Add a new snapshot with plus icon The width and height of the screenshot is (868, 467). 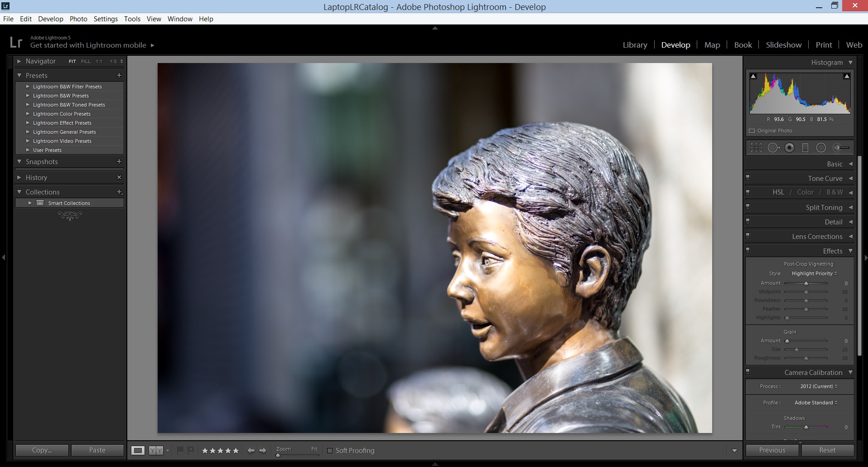tap(119, 161)
